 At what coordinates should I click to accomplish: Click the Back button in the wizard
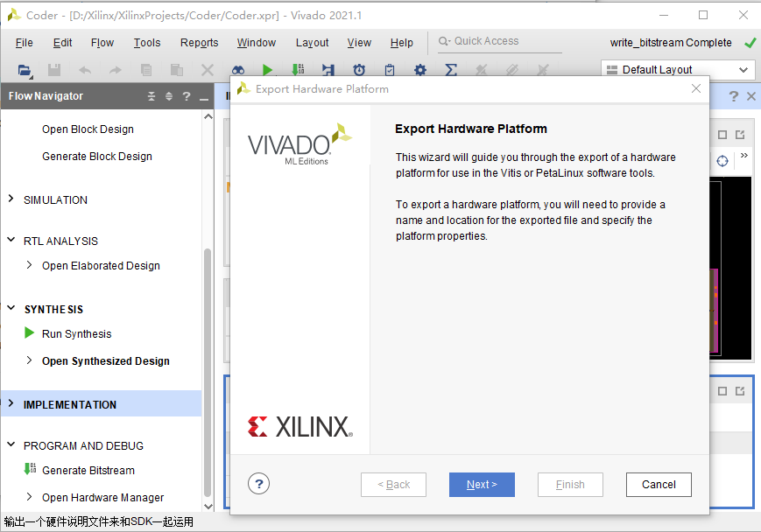tap(393, 485)
